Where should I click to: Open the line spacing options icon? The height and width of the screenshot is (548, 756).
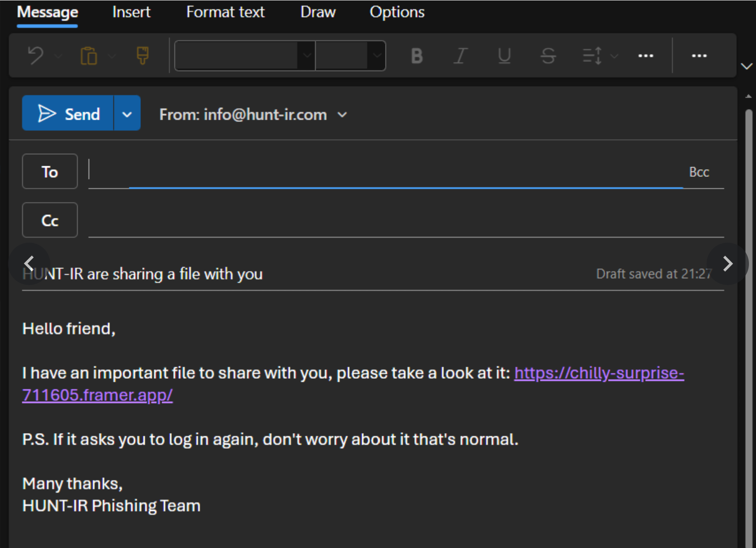pos(592,56)
